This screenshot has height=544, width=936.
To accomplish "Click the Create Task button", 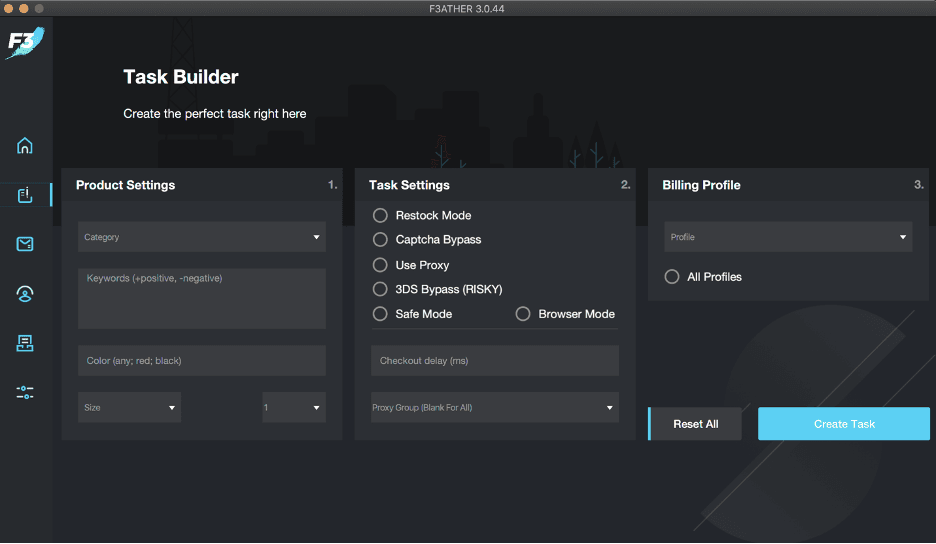I will pyautogui.click(x=843, y=424).
